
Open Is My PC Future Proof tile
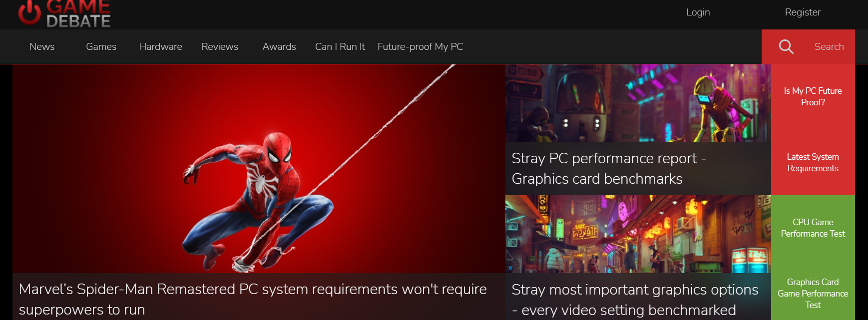click(813, 96)
